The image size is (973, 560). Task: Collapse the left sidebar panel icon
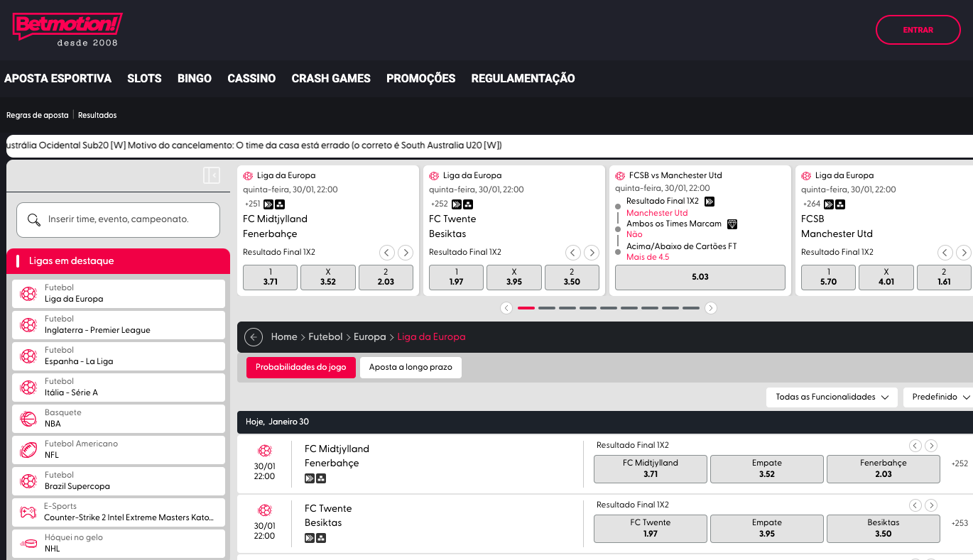pos(211,175)
